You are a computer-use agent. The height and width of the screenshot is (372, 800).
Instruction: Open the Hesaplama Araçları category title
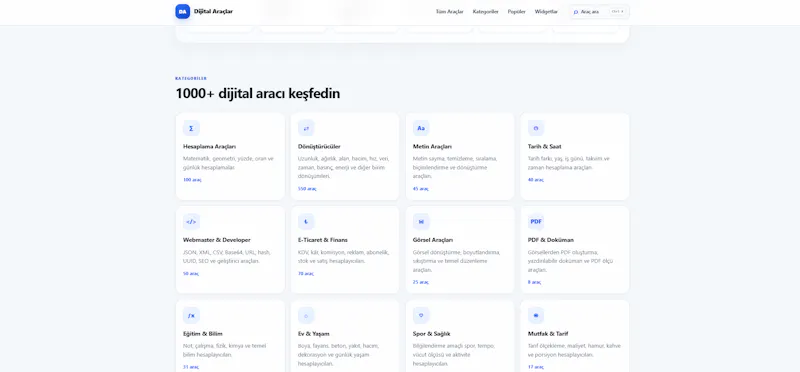click(x=210, y=146)
